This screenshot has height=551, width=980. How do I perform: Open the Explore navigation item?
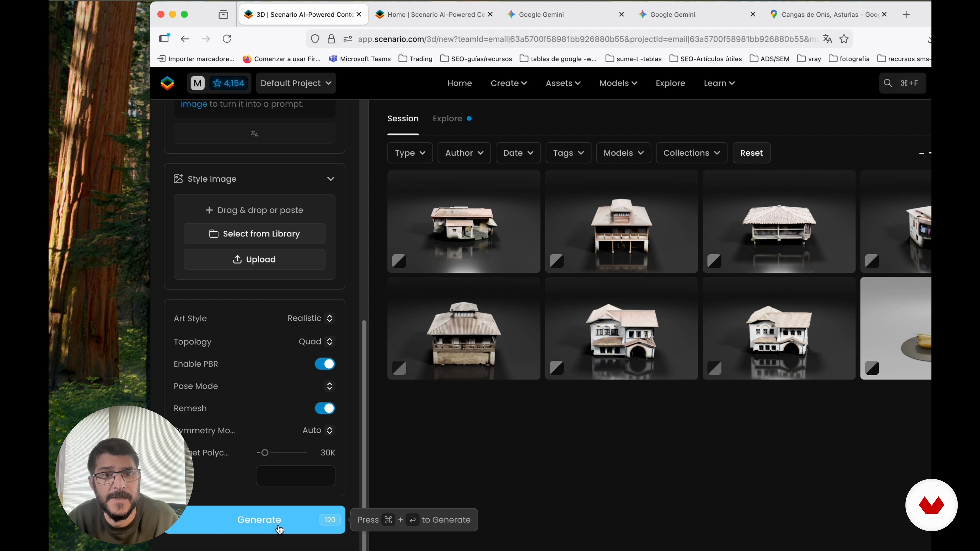(670, 83)
